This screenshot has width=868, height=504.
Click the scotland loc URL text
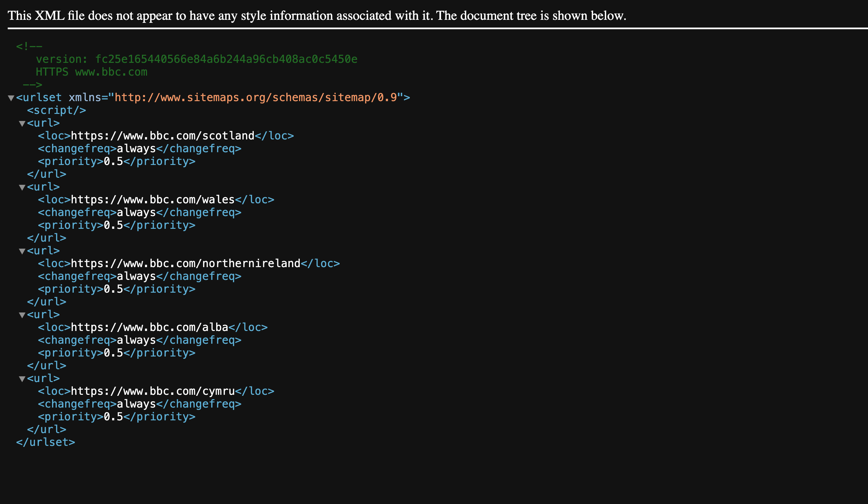(162, 136)
